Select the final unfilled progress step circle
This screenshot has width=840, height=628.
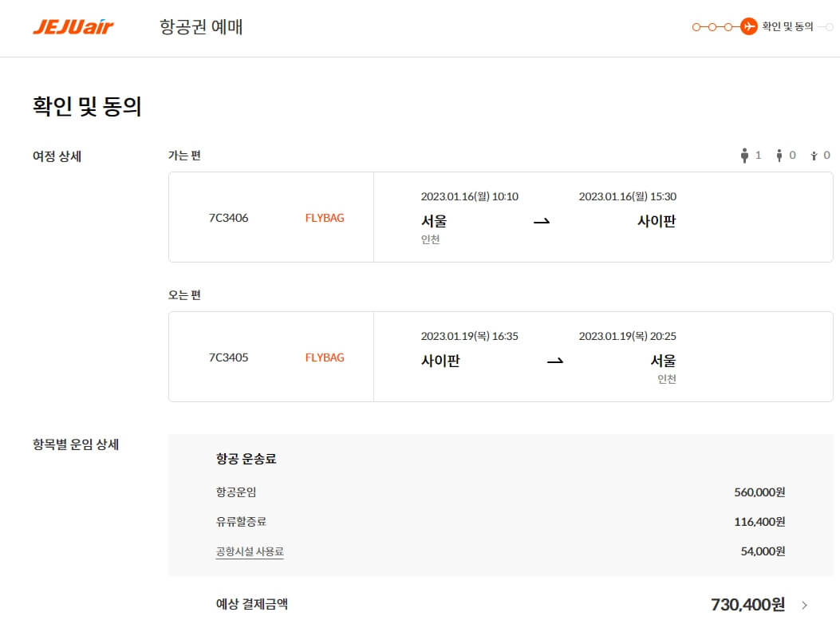(830, 26)
